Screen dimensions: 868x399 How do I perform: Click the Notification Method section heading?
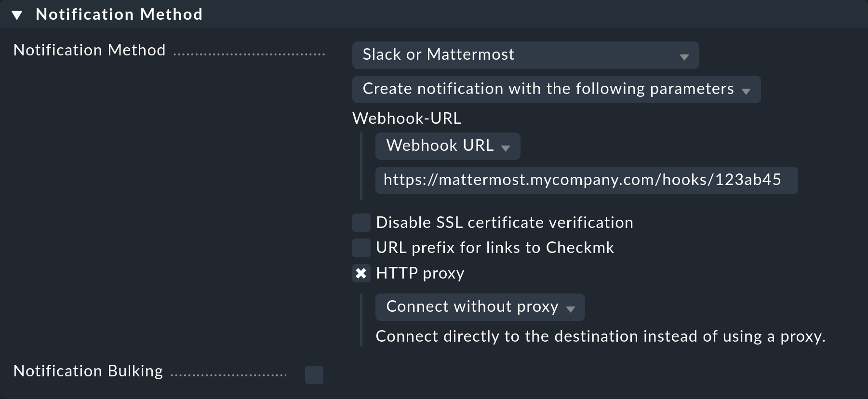pyautogui.click(x=119, y=14)
